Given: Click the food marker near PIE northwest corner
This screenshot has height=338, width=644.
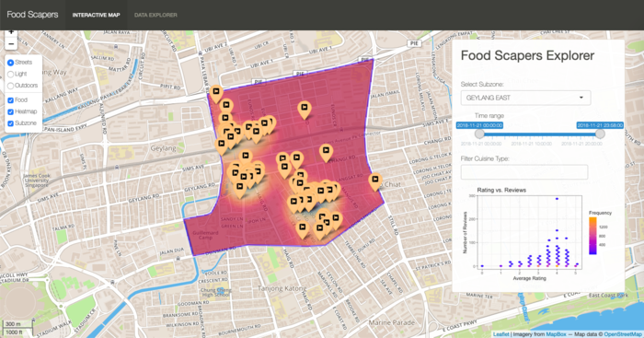Looking at the screenshot, I should pos(216,93).
